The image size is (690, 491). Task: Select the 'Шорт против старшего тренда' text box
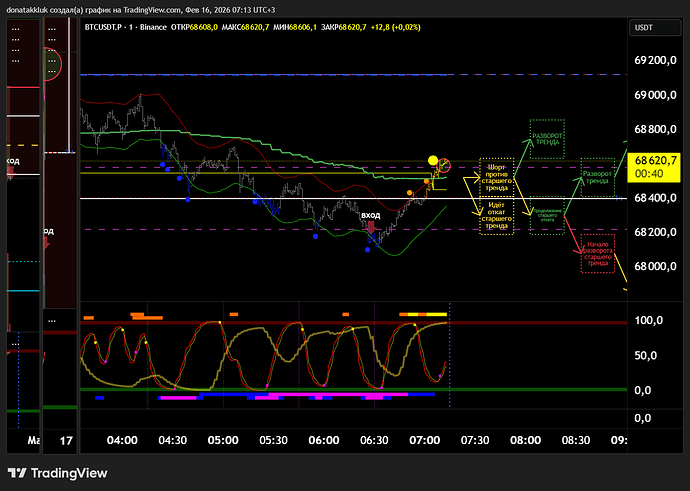tap(496, 176)
